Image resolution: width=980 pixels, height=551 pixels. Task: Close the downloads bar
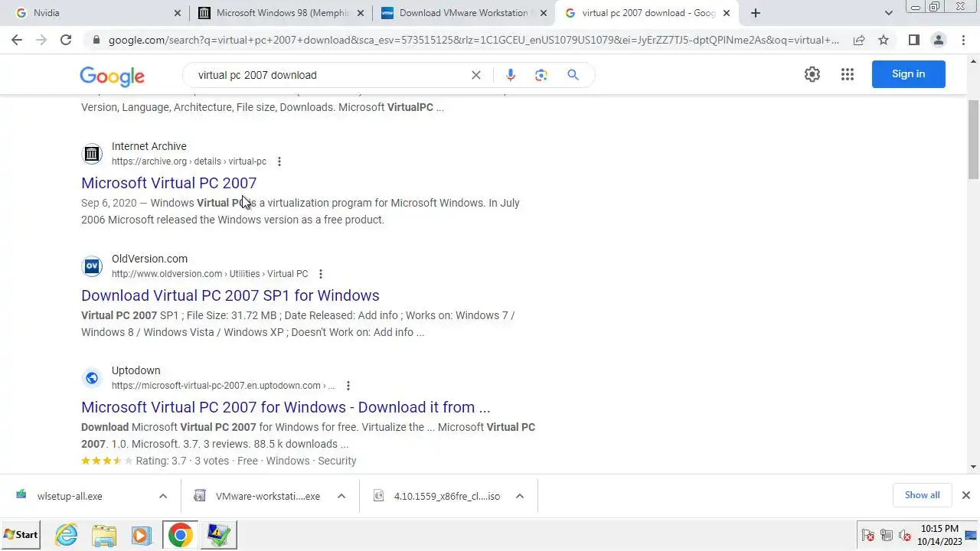[966, 495]
